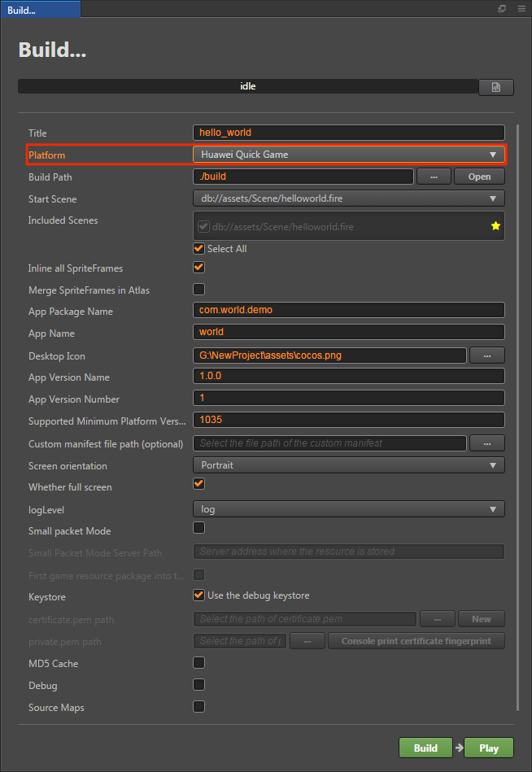The image size is (532, 772).
Task: Select the Build... tab
Action: click(41, 9)
